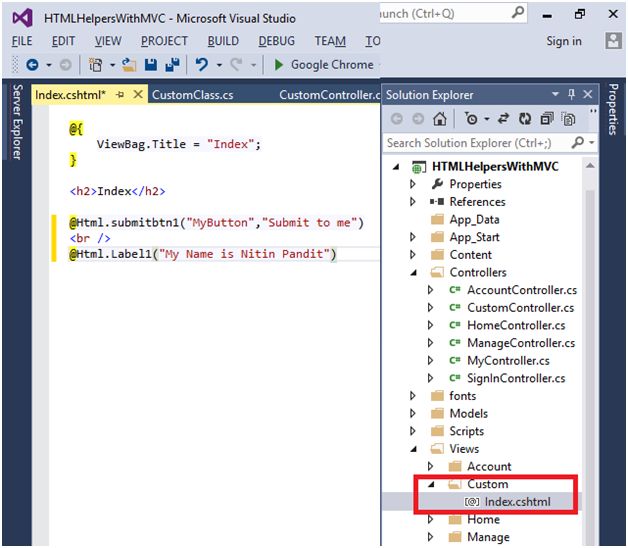Toggle auto-hide pin on Solution Explorer
This screenshot has width=628, height=548.
tap(572, 94)
